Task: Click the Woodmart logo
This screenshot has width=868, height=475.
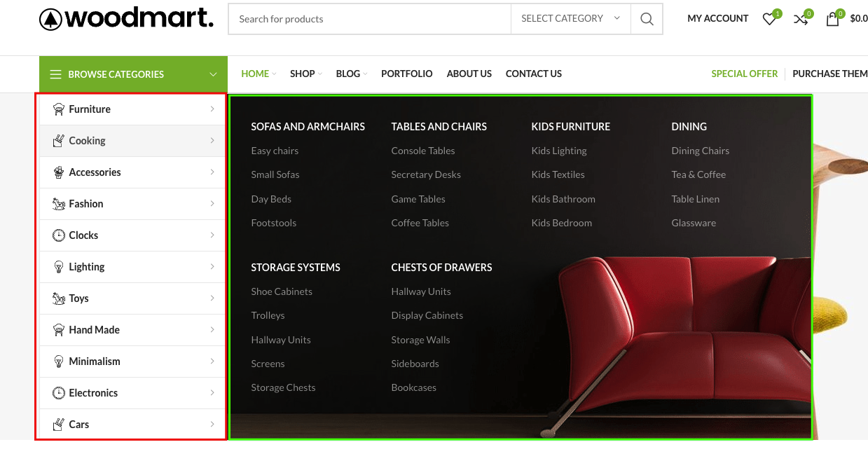Action: coord(126,19)
